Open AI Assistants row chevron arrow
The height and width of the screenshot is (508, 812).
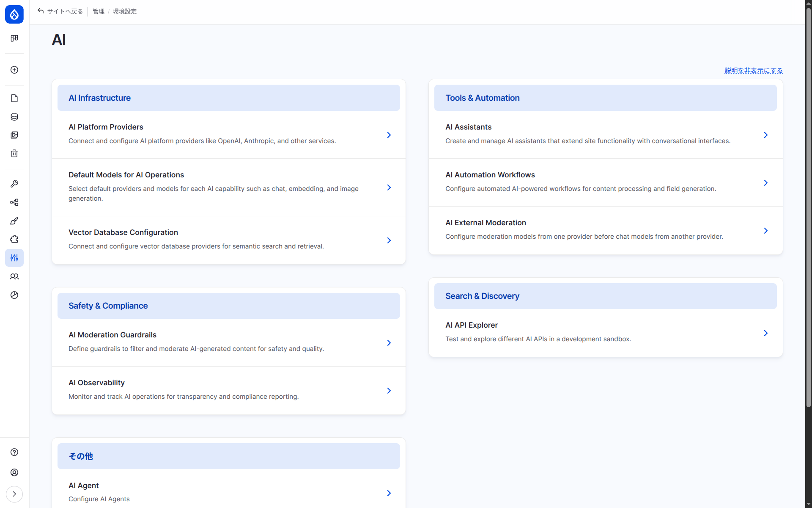(765, 135)
